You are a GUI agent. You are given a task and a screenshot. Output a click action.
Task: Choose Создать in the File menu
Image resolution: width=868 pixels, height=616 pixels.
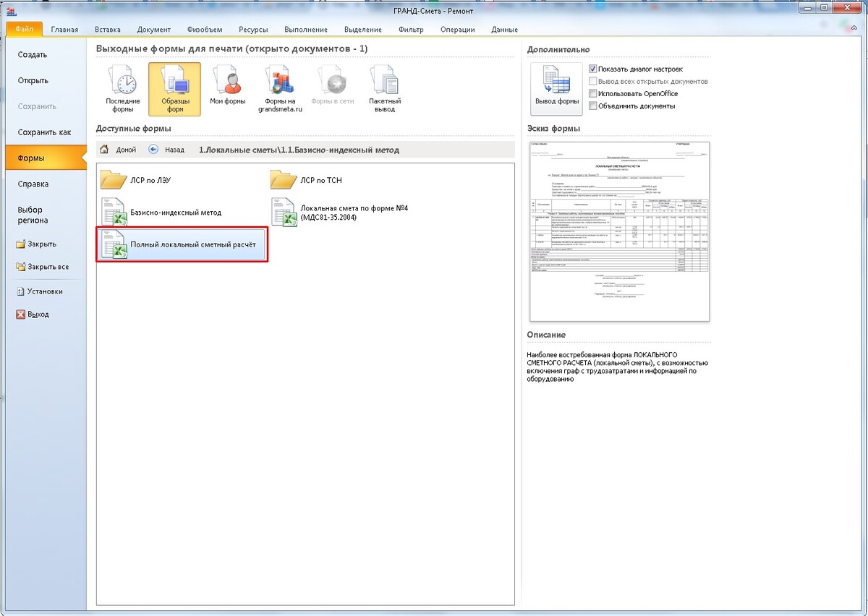[x=46, y=54]
